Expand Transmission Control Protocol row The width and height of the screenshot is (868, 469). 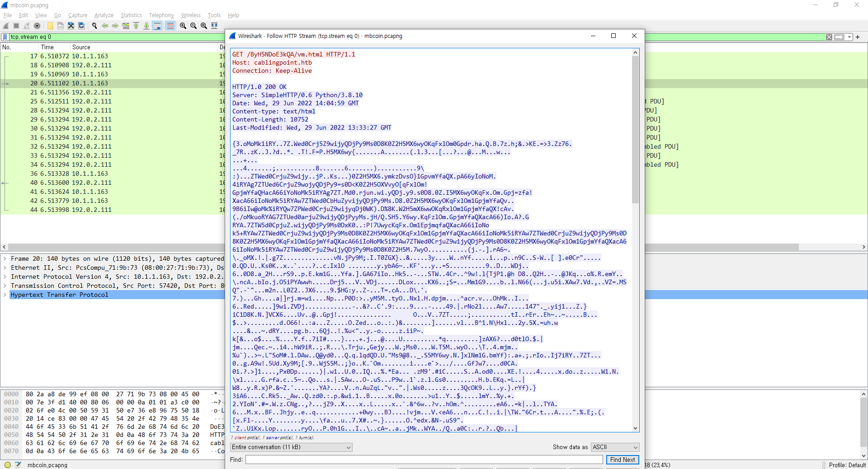[5, 286]
